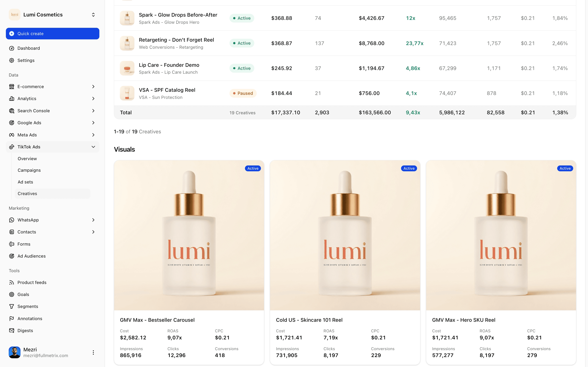Click Active badge on Bestseller Carousel card

[x=253, y=168]
